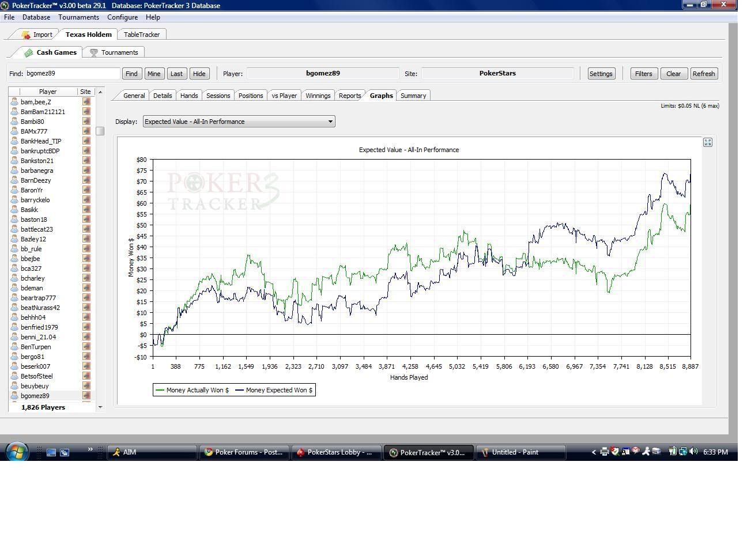Click the Last button
Viewport: 747px width, 560px height.
[176, 74]
